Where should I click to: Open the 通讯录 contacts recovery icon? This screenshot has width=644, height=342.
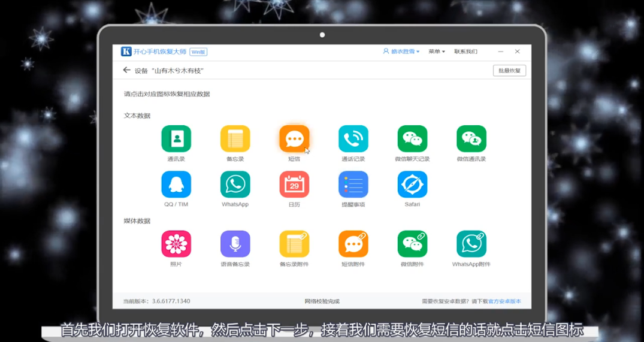tap(176, 139)
